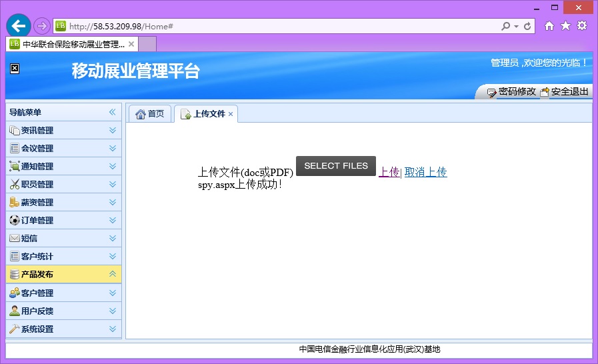Click the address bar search magnifier icon

click(x=505, y=26)
